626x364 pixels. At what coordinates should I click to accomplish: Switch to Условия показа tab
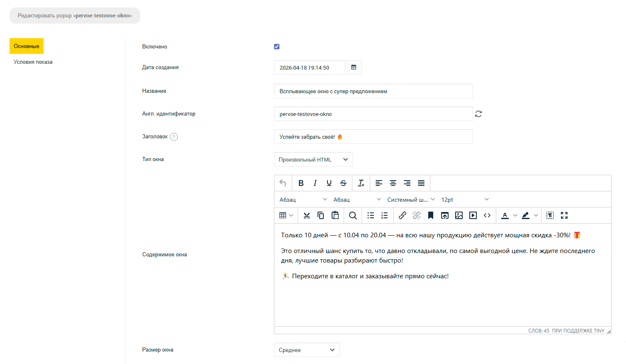33,62
